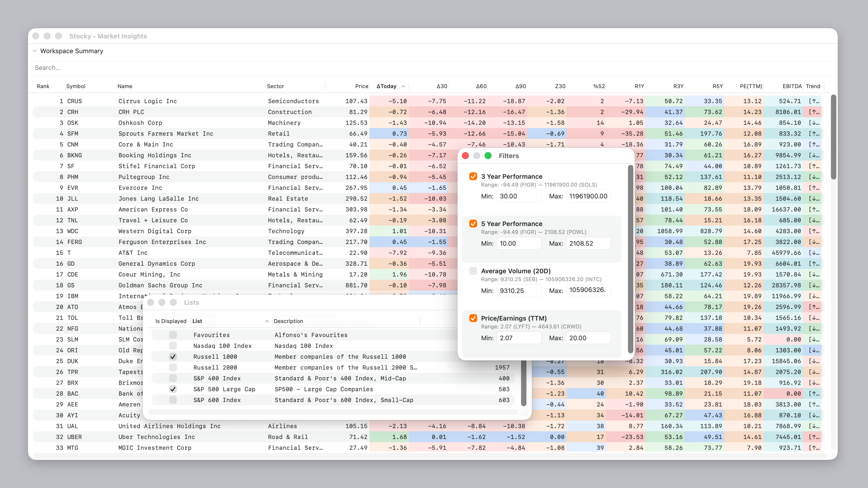868x488 pixels.
Task: Sort table by Price column
Action: pyautogui.click(x=361, y=86)
